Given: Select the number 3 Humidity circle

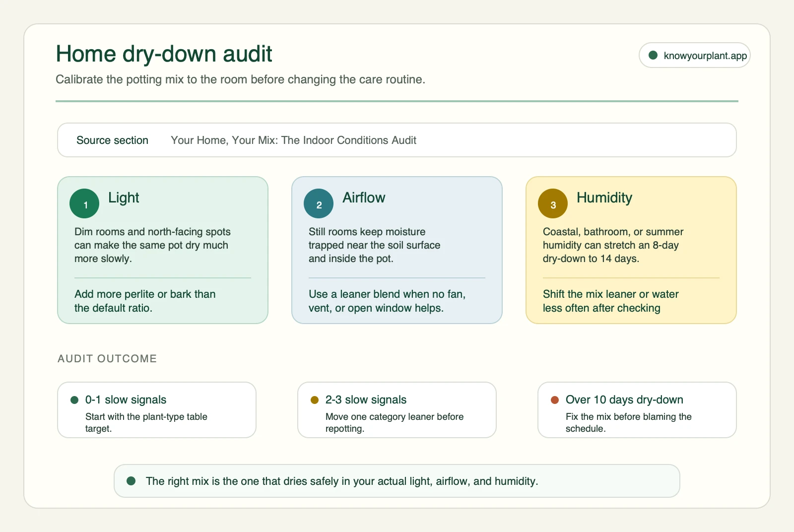Looking at the screenshot, I should tap(553, 203).
